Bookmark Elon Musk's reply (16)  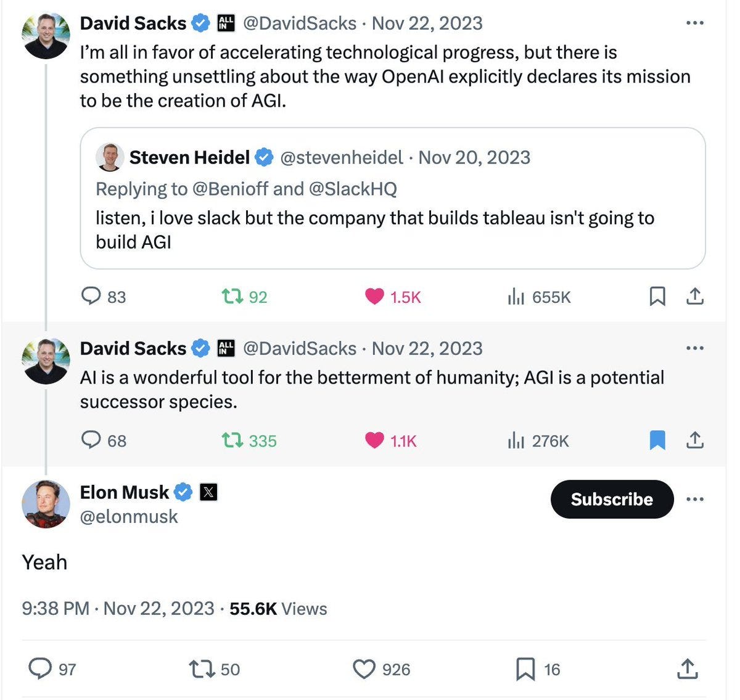tap(538, 669)
